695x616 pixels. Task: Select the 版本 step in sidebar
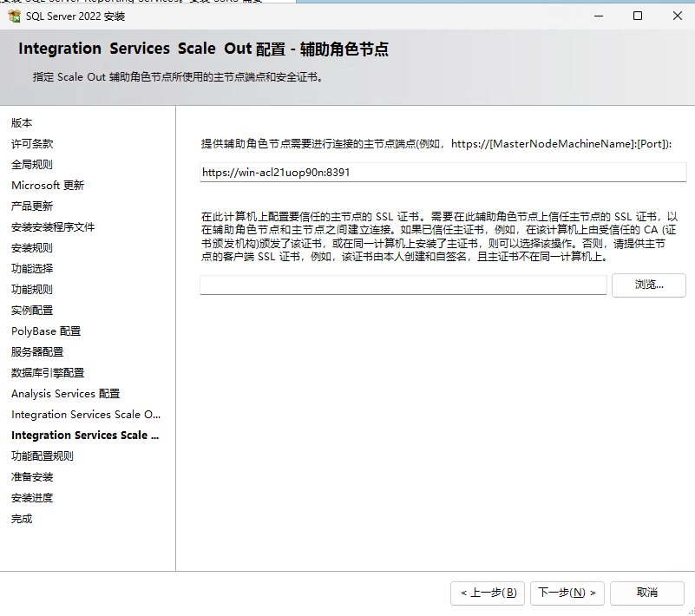[x=22, y=122]
